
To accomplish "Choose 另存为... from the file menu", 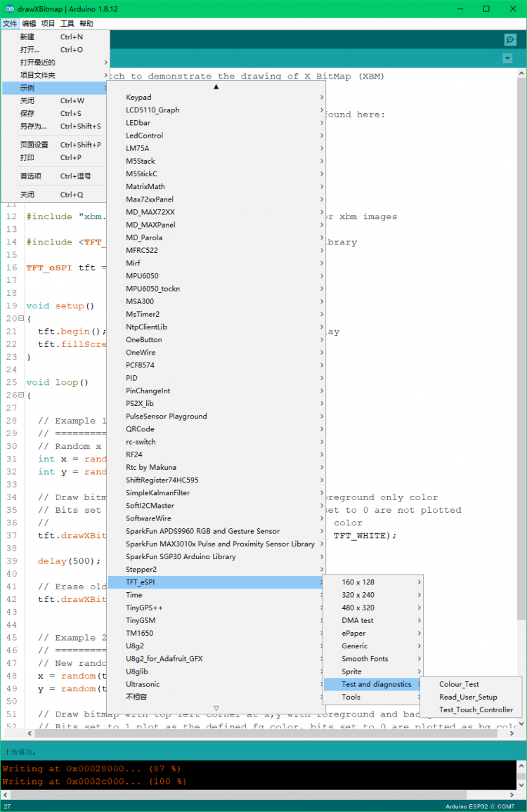I will [56, 126].
